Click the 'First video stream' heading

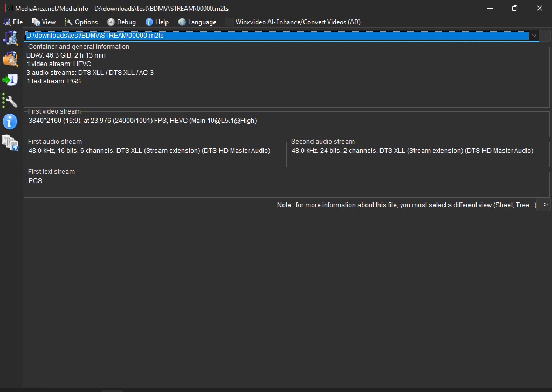point(54,111)
